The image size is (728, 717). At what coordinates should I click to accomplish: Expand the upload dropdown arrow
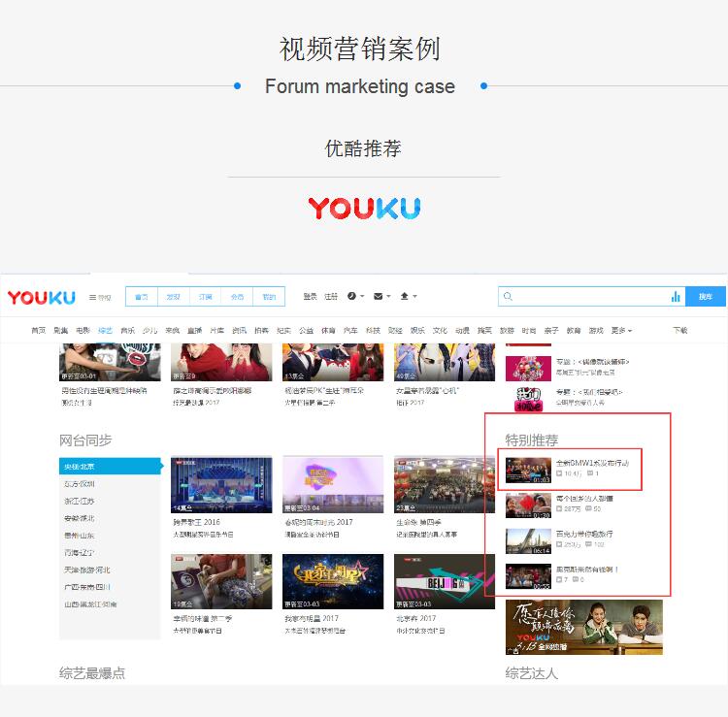[x=414, y=296]
